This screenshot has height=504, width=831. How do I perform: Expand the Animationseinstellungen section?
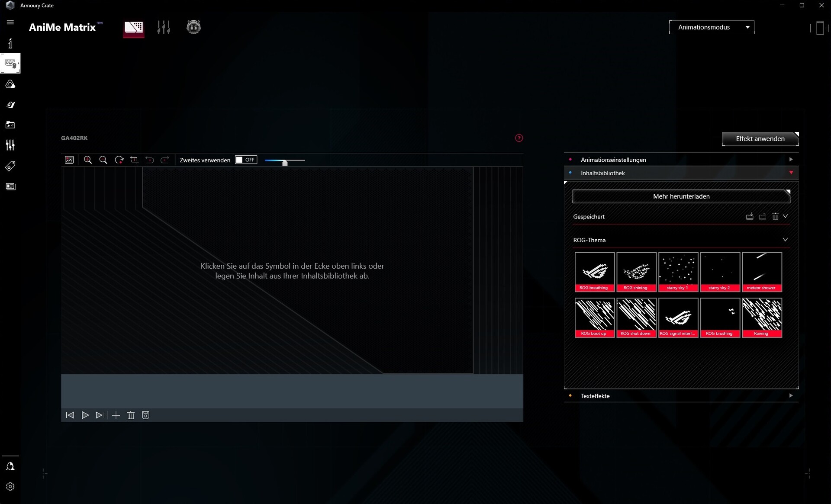pyautogui.click(x=681, y=160)
